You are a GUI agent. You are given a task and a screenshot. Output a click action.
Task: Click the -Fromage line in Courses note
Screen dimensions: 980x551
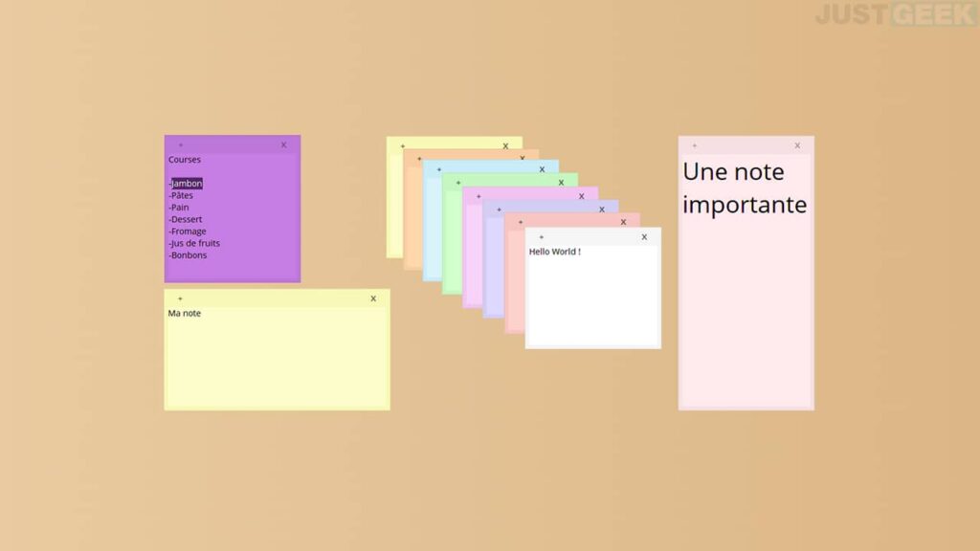(187, 231)
